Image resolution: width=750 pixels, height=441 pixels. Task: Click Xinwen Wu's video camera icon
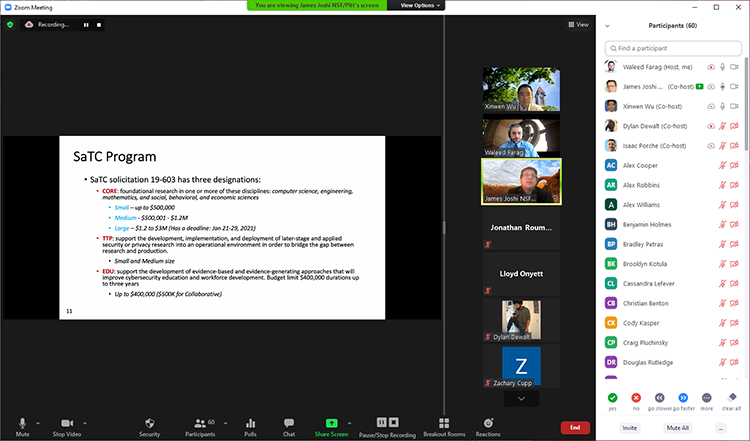tap(734, 106)
